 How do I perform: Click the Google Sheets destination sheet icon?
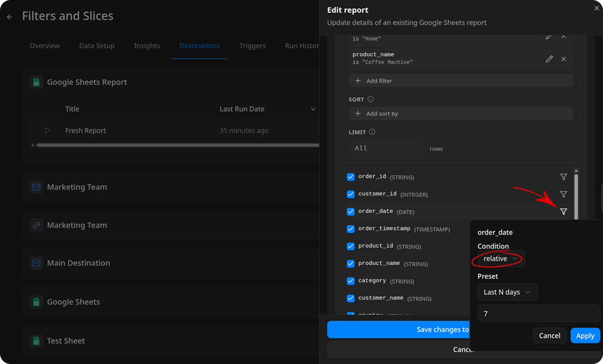(x=37, y=302)
